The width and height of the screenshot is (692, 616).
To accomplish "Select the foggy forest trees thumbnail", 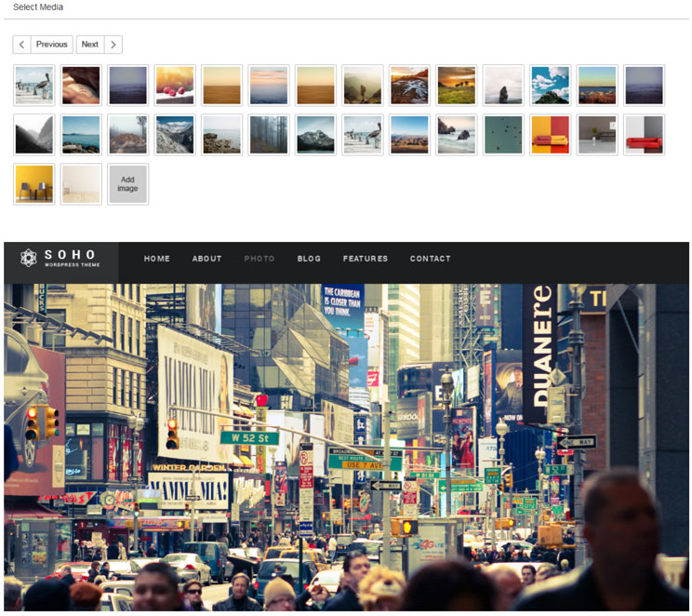I will point(269,135).
